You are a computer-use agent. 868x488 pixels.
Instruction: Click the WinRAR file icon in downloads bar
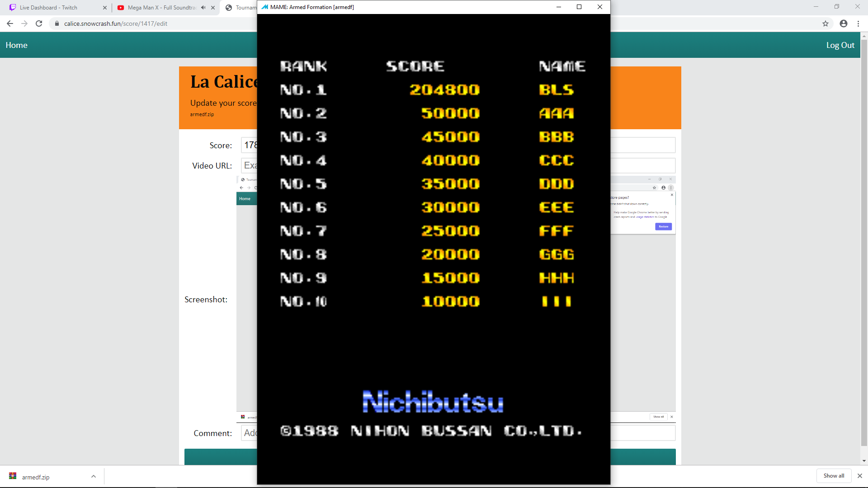tap(13, 476)
